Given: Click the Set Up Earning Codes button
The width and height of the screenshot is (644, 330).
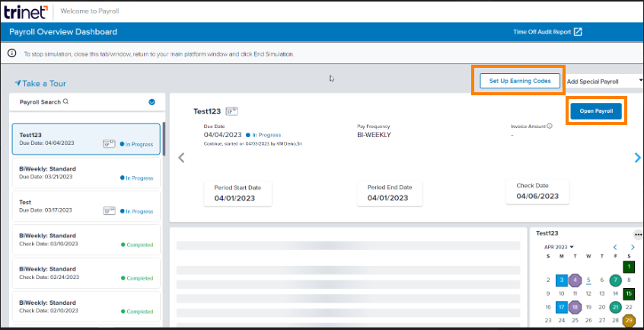Looking at the screenshot, I should point(520,81).
